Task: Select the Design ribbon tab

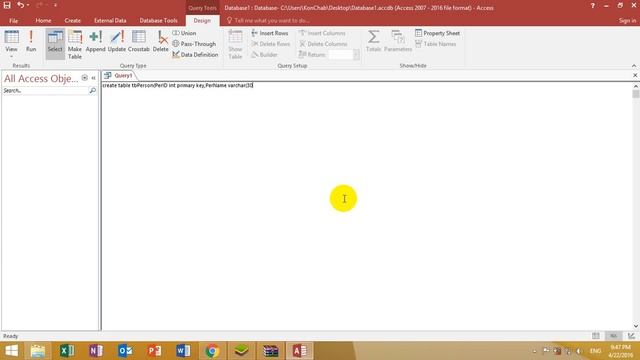Action: [x=202, y=20]
